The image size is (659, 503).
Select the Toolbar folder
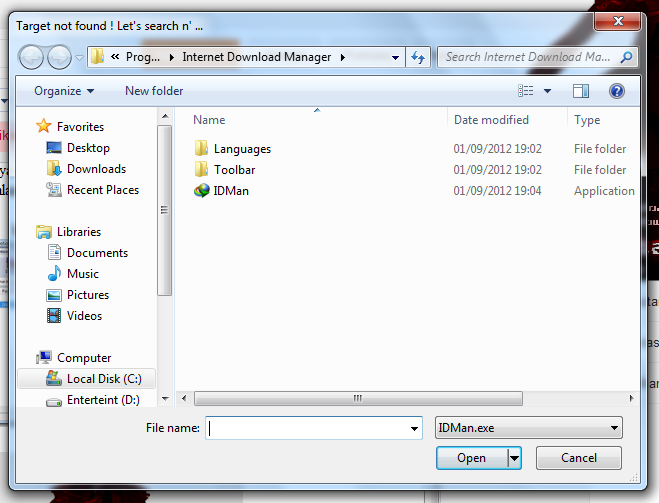235,170
